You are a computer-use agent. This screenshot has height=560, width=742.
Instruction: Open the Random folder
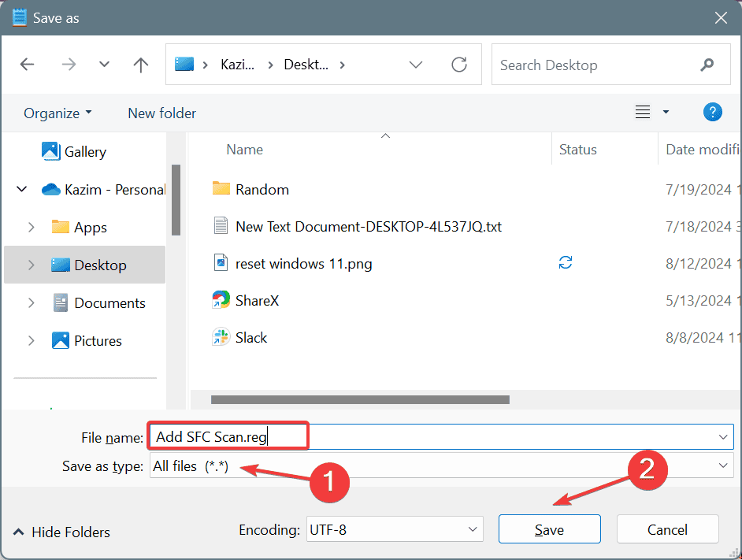(262, 190)
